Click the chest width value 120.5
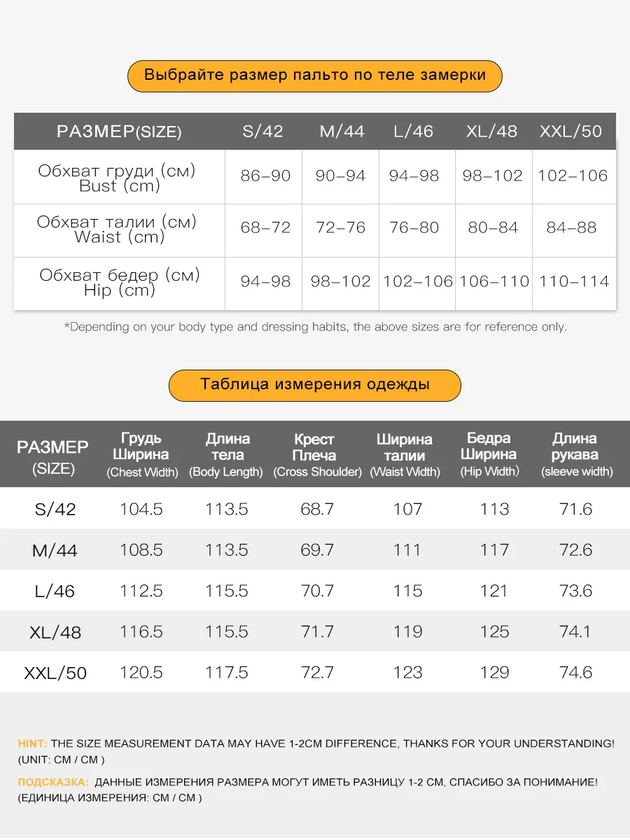 pos(141,673)
